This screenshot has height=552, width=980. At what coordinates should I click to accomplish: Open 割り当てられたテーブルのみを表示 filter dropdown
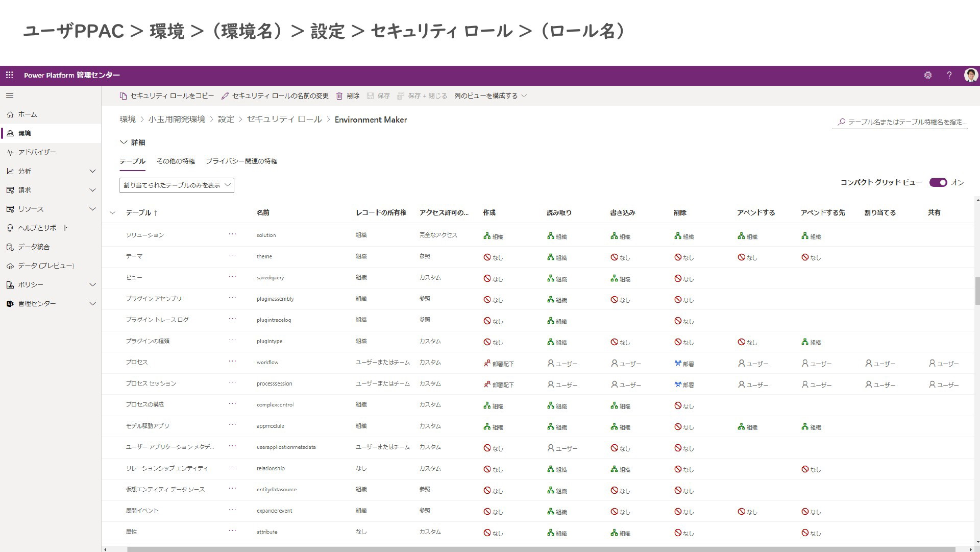pos(177,185)
